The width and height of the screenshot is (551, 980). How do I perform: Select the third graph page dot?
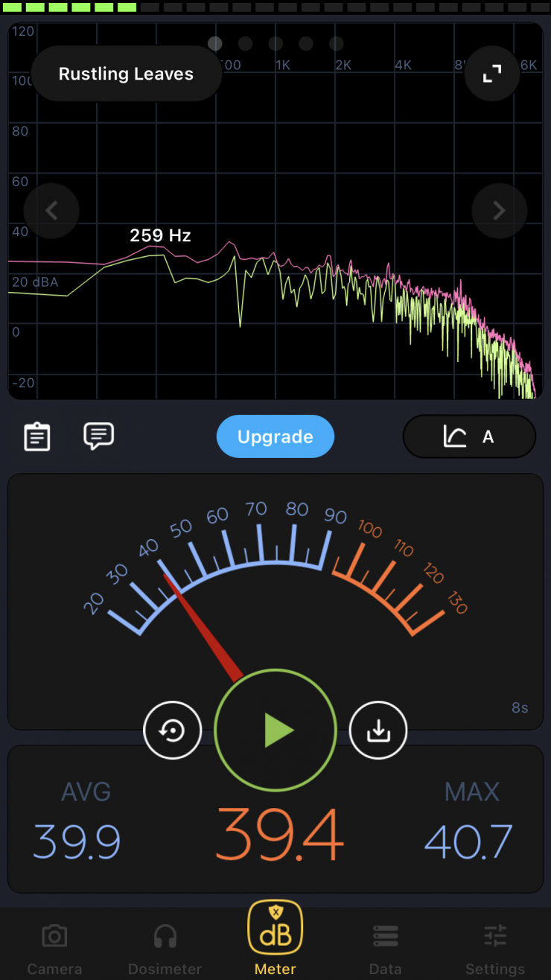click(x=275, y=44)
